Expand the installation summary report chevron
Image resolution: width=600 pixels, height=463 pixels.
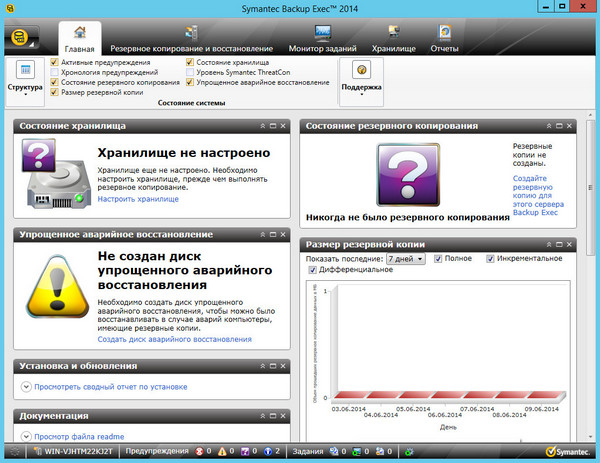click(x=26, y=386)
